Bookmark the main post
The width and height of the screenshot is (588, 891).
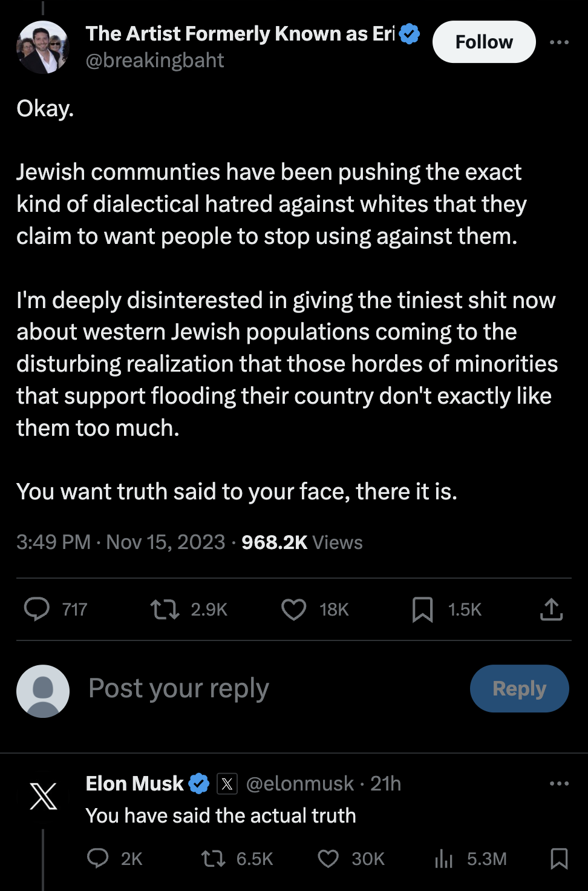pos(422,609)
